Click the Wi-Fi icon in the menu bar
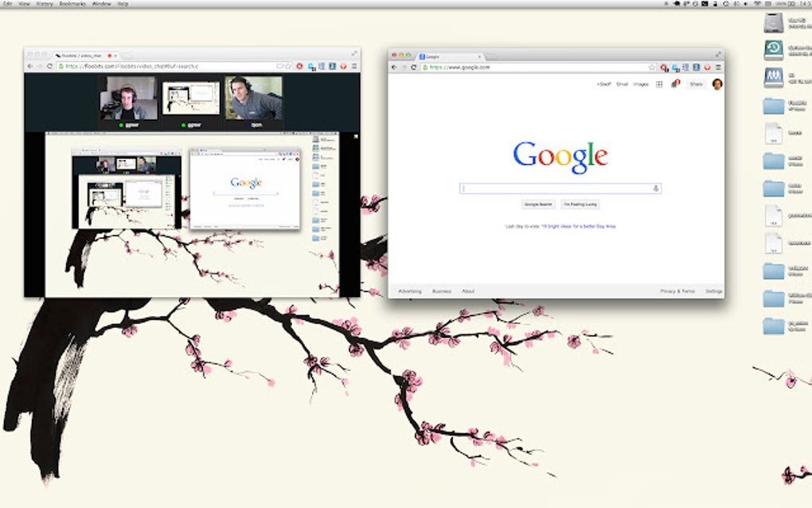812x508 pixels. [759, 3]
